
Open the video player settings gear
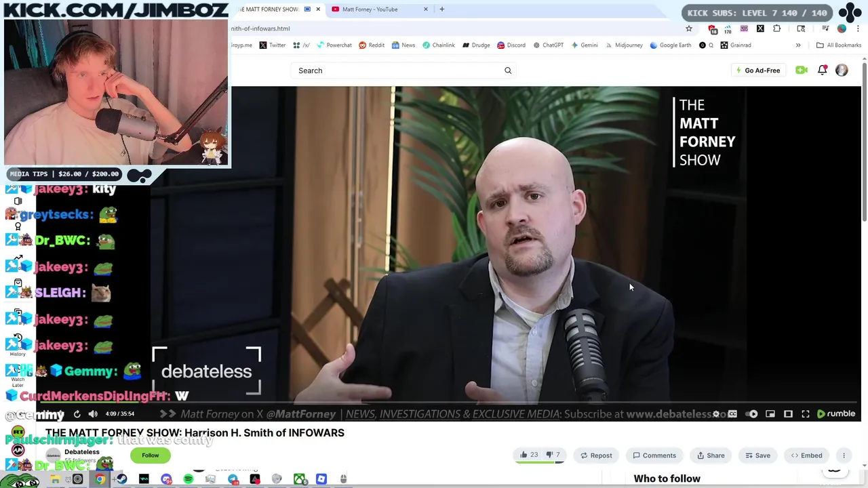(x=716, y=414)
